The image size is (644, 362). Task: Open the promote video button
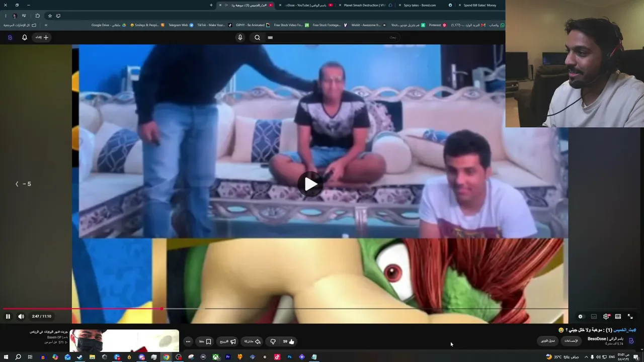click(227, 341)
